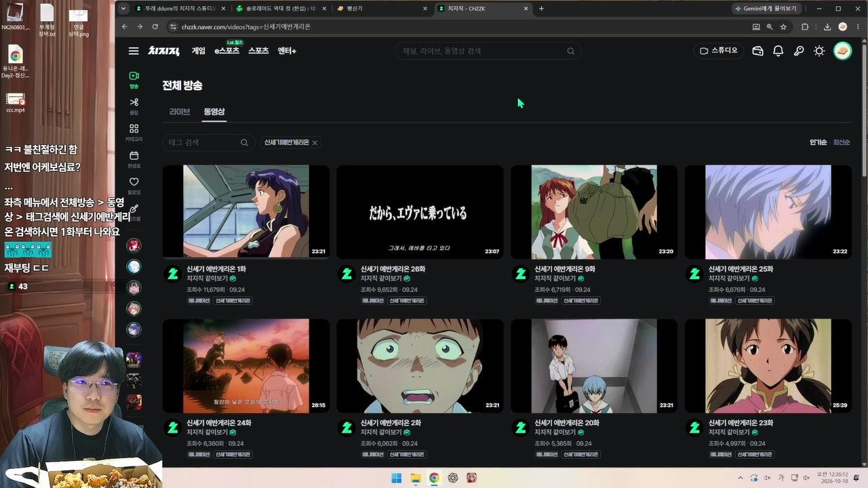Click the key icon in the header
This screenshot has height=488, width=868.
tap(799, 51)
